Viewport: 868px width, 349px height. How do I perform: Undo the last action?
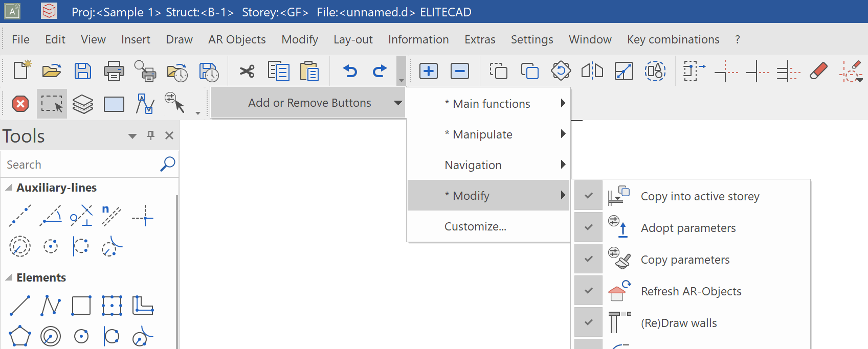tap(350, 71)
